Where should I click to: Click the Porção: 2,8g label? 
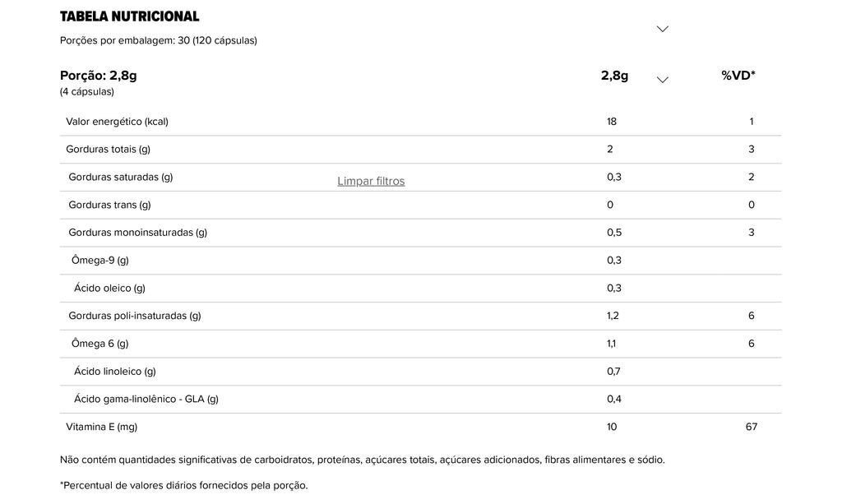(99, 76)
